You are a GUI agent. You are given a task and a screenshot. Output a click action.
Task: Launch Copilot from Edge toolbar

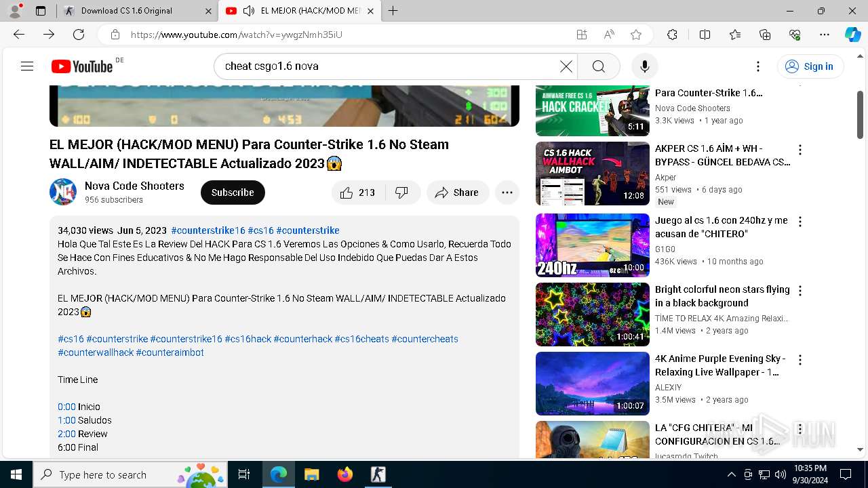[x=852, y=35]
